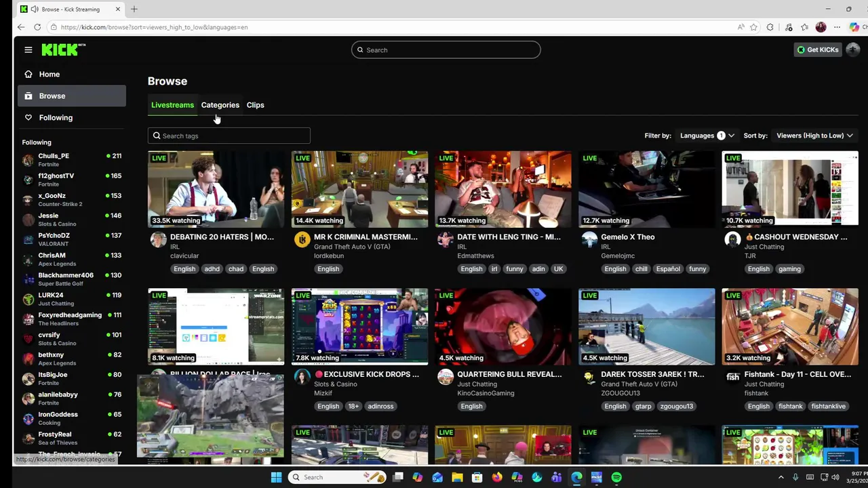Open Jessie followed channel
This screenshot has width=868, height=488.
click(x=72, y=220)
